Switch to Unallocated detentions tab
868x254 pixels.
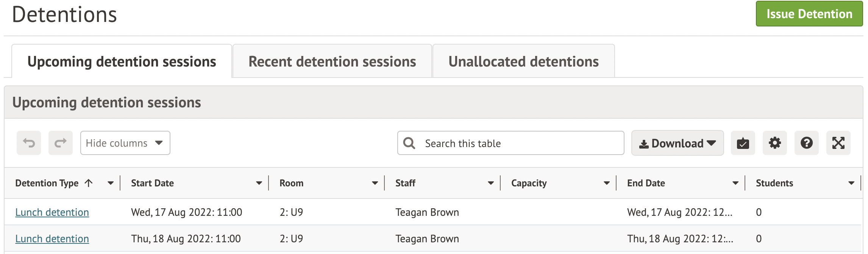523,62
